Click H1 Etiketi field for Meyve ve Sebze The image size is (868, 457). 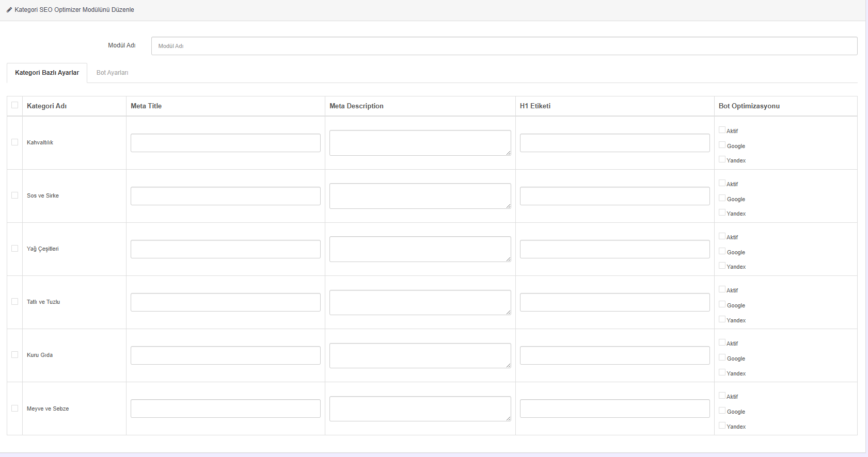tap(615, 409)
